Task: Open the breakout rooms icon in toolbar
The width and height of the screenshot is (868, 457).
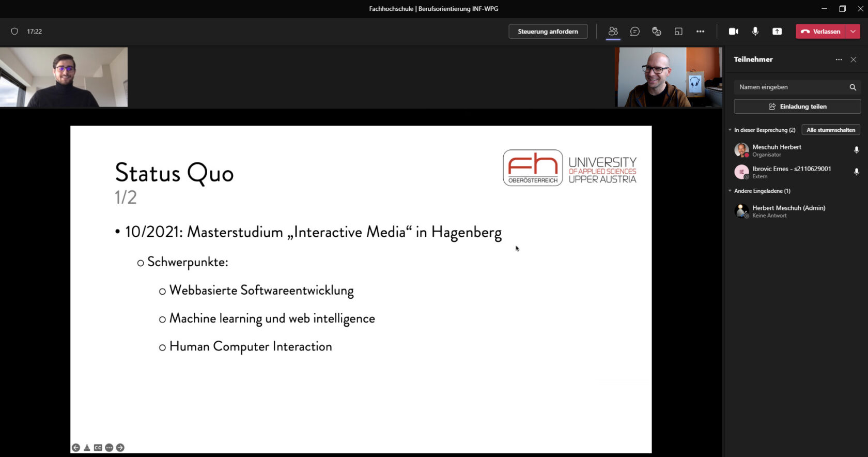Action: click(678, 32)
